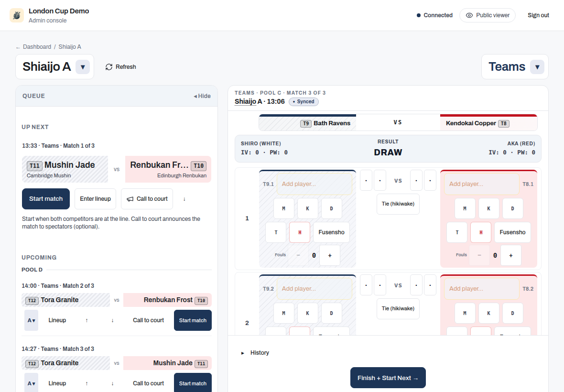Increase red fouls in bout 1
The image size is (564, 392).
click(511, 255)
